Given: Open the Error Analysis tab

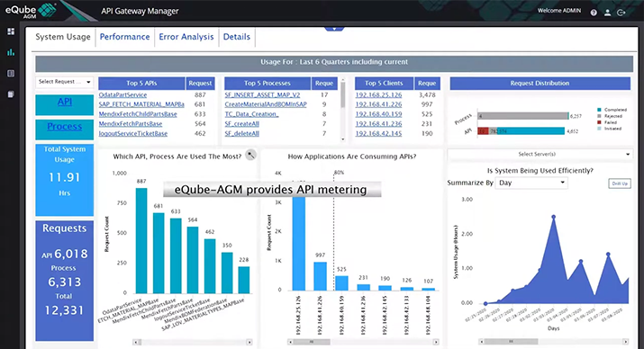Looking at the screenshot, I should (186, 37).
